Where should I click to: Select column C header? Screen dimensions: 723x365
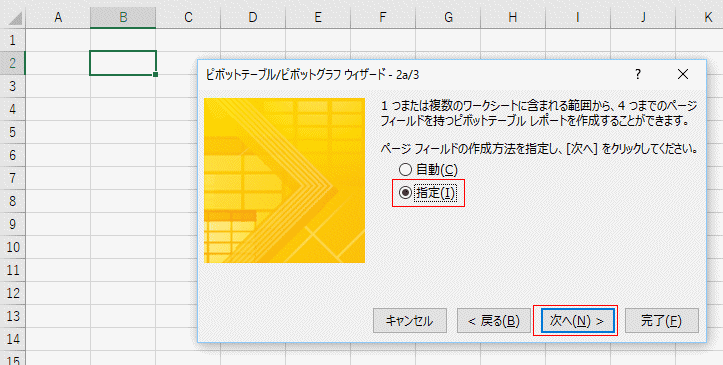(x=188, y=18)
